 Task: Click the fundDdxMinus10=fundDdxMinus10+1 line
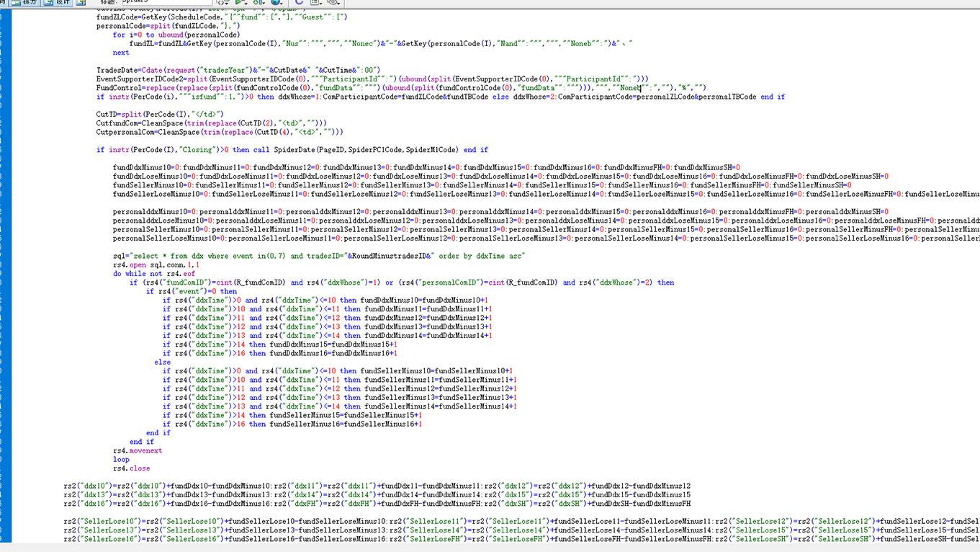[x=326, y=301]
